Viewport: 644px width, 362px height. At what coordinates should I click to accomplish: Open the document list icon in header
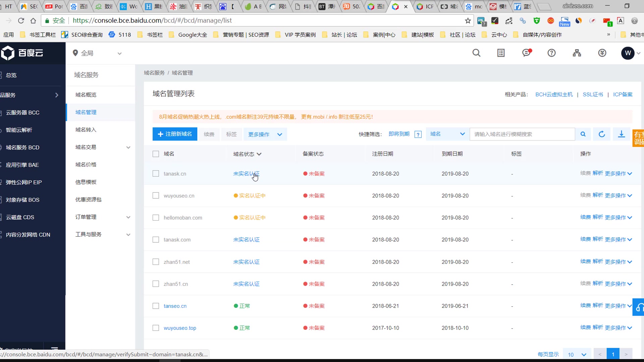coord(501,53)
